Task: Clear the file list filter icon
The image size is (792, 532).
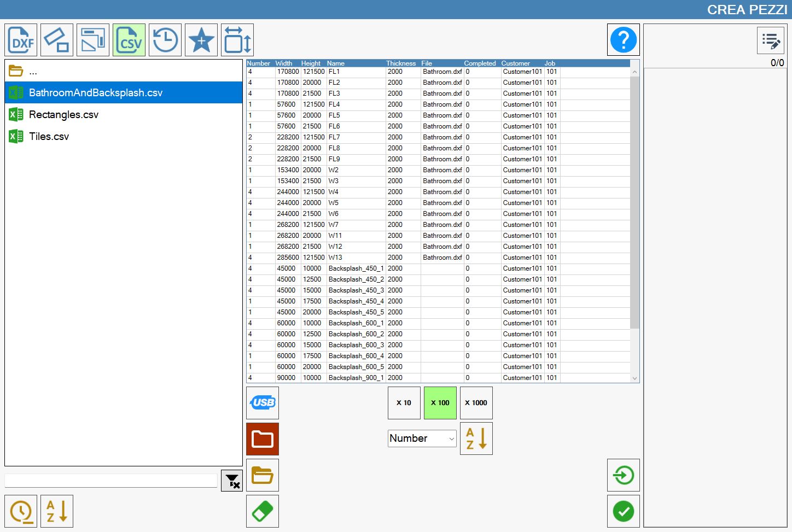Action: (232, 481)
